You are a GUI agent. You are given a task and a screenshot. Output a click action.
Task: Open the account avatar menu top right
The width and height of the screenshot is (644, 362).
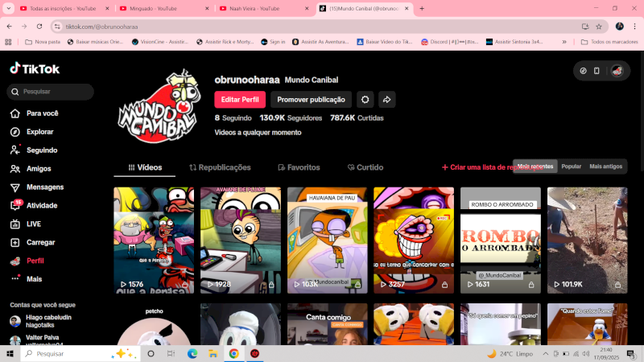(617, 71)
